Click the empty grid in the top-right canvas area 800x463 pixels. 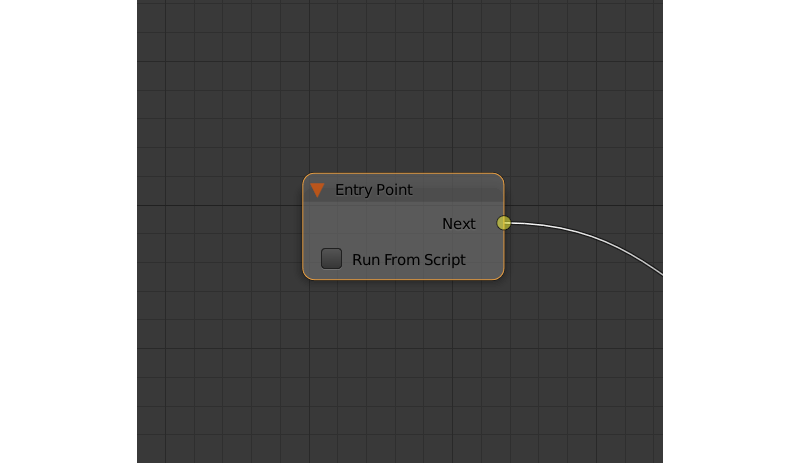[x=600, y=60]
